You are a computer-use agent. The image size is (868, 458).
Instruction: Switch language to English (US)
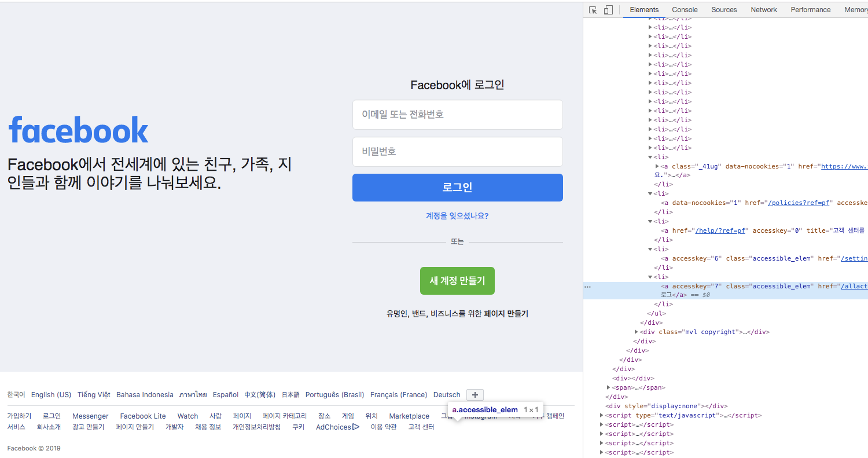(x=51, y=394)
